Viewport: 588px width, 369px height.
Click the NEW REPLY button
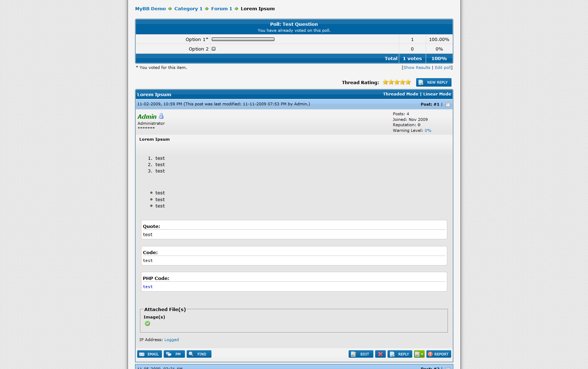[433, 82]
